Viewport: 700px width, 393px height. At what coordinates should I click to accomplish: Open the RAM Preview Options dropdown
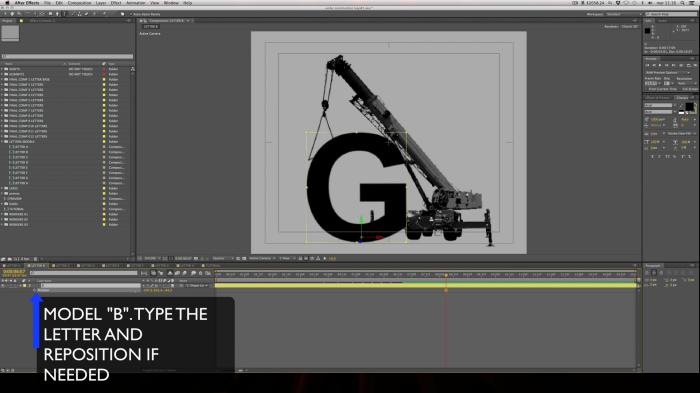(667, 73)
